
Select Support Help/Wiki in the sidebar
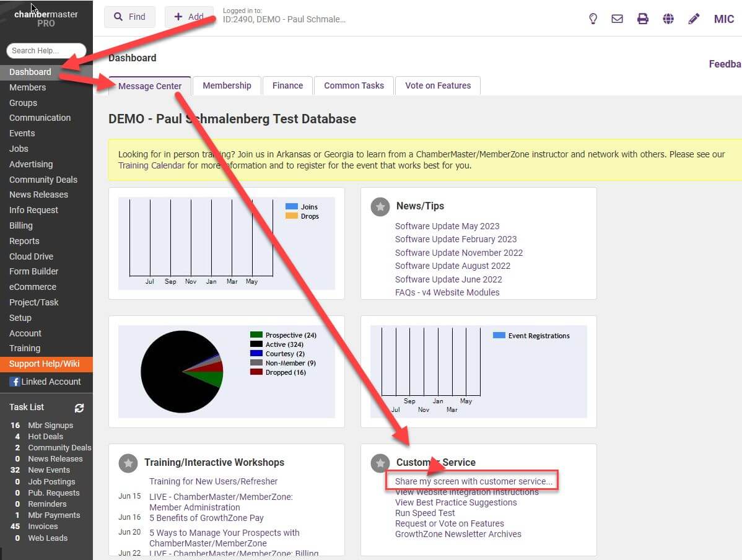coord(44,364)
